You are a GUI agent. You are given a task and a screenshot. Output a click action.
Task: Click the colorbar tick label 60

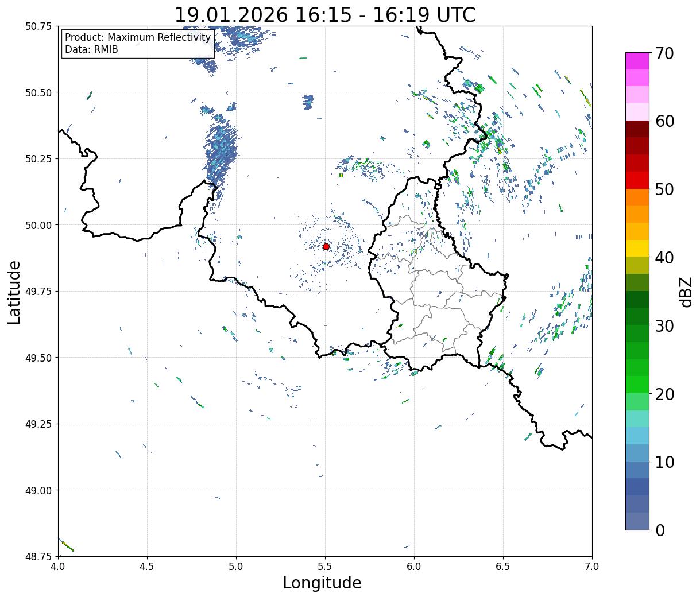click(x=664, y=121)
